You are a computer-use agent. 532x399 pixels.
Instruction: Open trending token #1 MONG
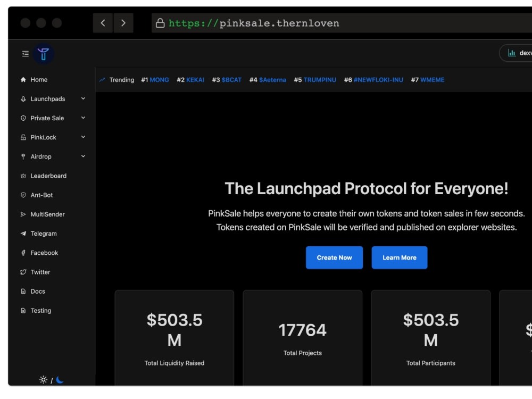[x=155, y=80]
